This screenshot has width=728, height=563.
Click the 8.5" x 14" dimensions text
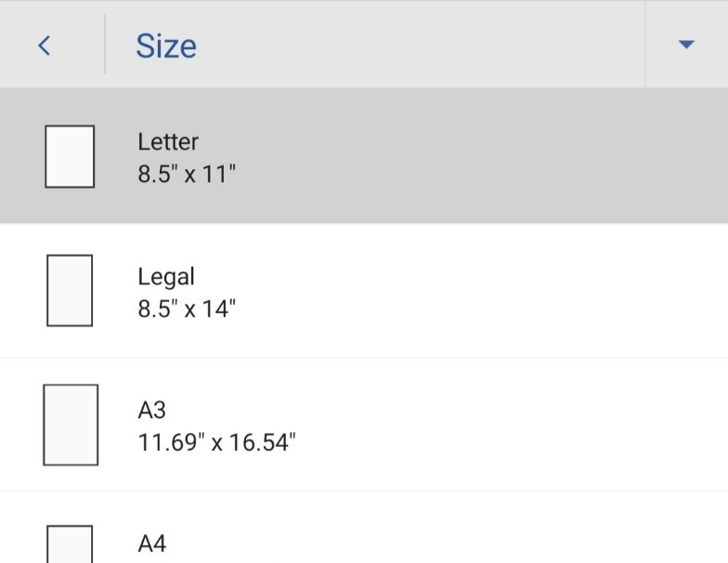(187, 308)
